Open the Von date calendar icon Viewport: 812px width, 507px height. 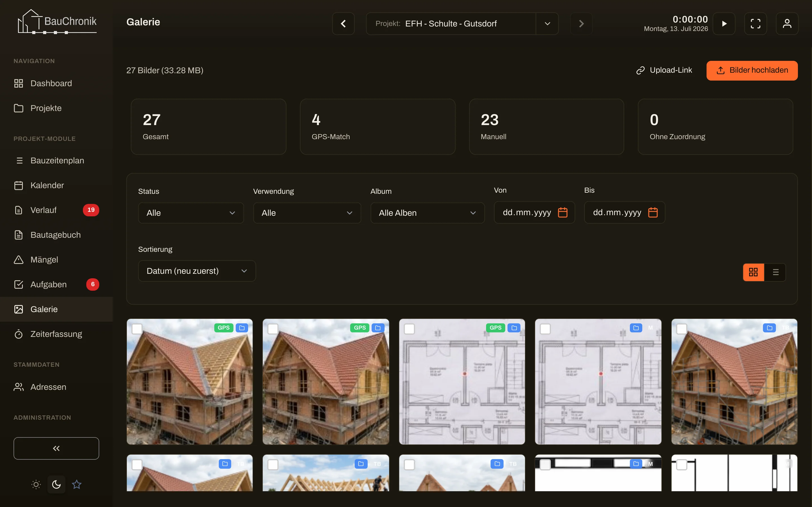click(563, 212)
